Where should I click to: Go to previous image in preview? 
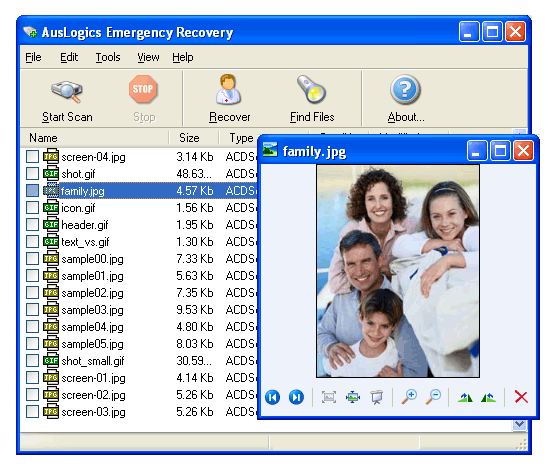[x=272, y=397]
